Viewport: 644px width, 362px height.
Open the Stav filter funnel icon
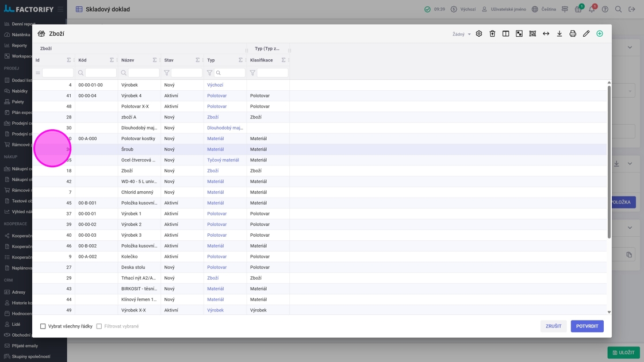point(167,72)
